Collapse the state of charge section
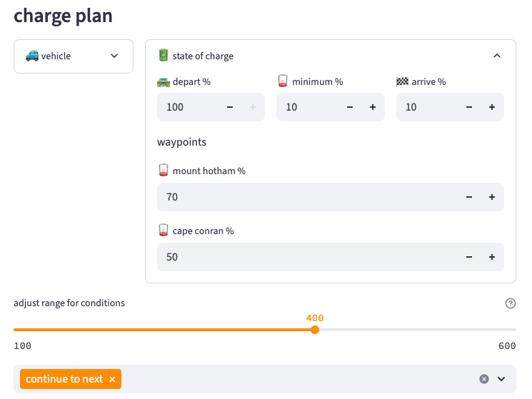Viewport: 532px width, 399px height. coord(497,56)
